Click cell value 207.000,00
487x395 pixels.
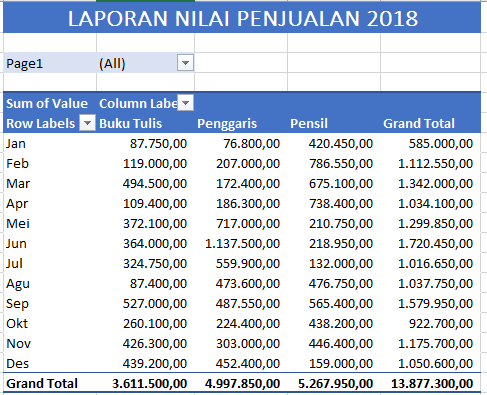(248, 164)
